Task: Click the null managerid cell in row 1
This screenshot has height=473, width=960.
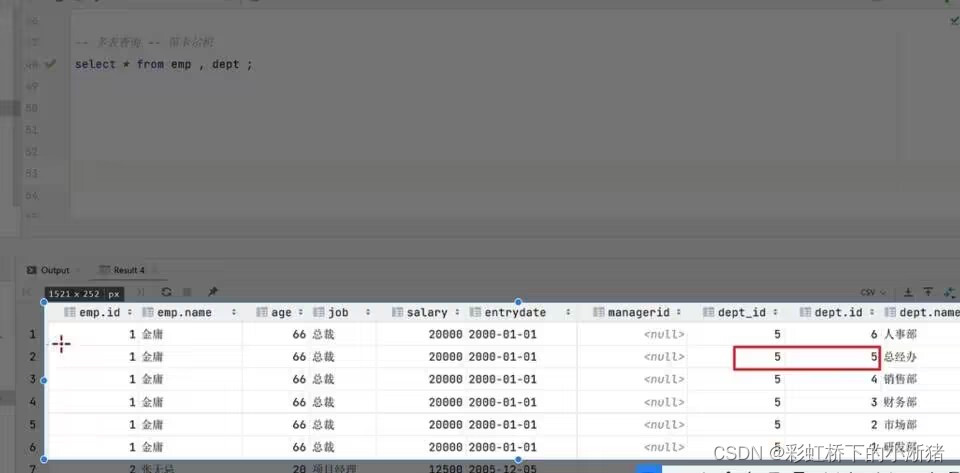Action: 664,335
